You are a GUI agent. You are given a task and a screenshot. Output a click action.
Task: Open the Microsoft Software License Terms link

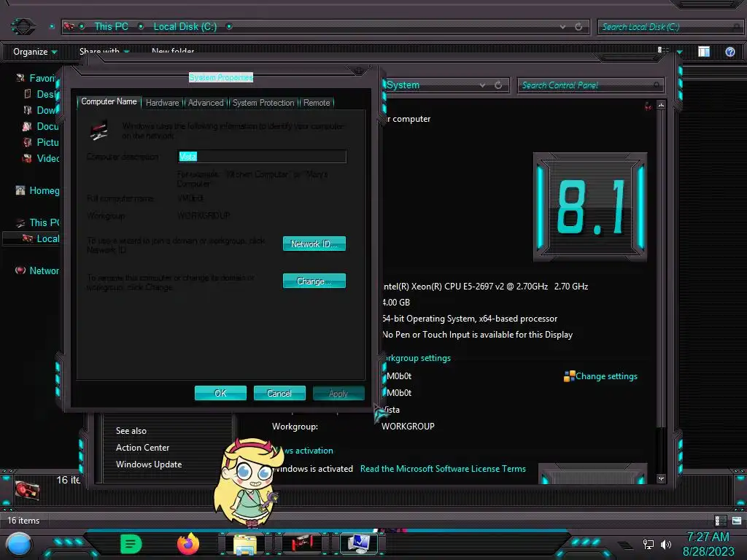443,469
